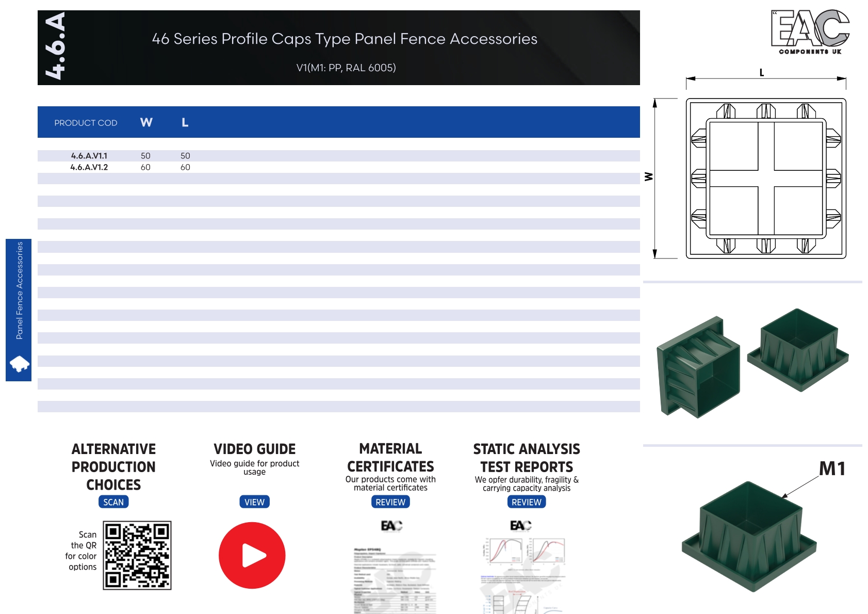Click the REVIEW button under Material Certificates
Viewport: 868px width, 614px height.
[390, 502]
